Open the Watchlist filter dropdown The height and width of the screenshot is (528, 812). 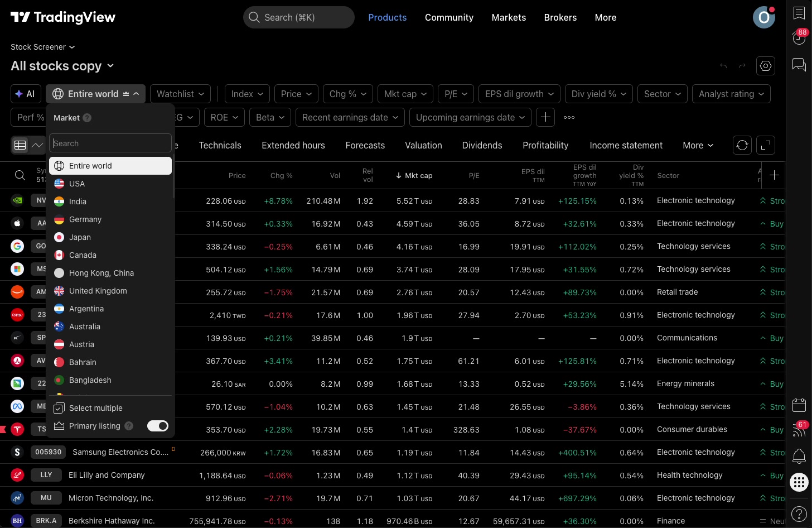point(181,94)
